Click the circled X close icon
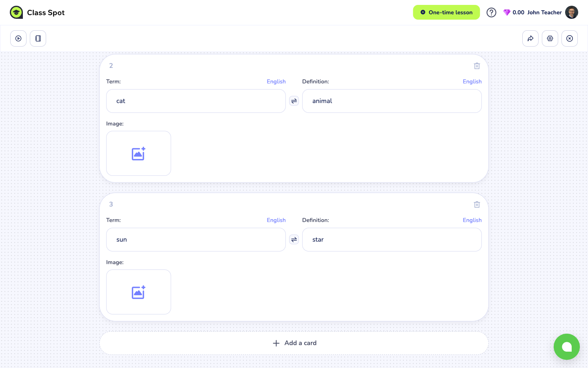The width and height of the screenshot is (588, 368). pos(570,38)
